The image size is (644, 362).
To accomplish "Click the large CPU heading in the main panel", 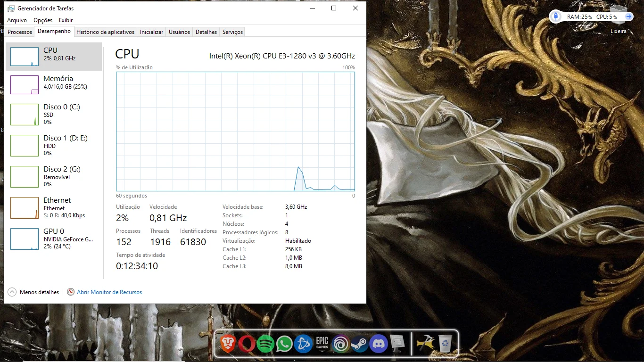I will pyautogui.click(x=127, y=54).
